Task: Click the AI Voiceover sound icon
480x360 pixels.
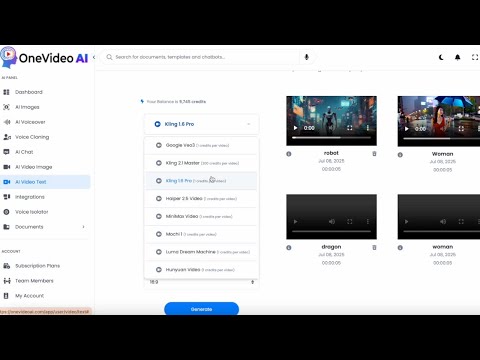Action: click(6, 122)
